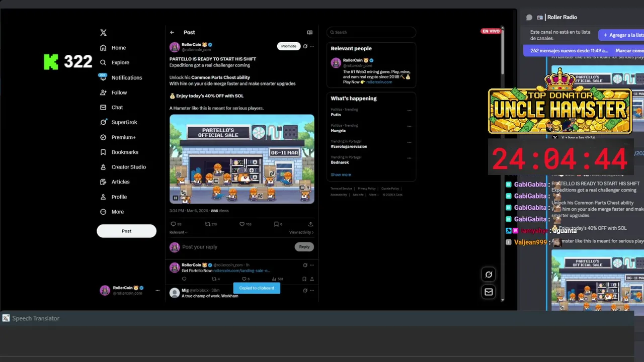Image resolution: width=644 pixels, height=362 pixels.
Task: Click the Grok icon on main post
Action: click(x=305, y=46)
